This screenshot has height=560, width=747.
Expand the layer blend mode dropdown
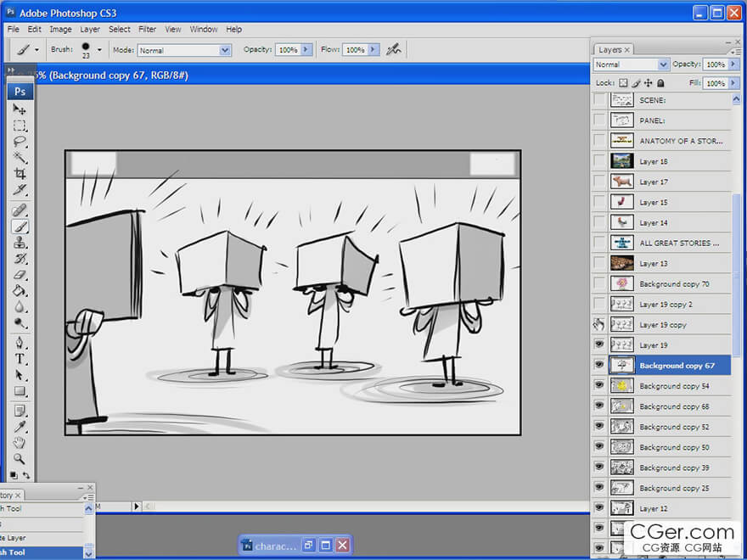tap(663, 64)
